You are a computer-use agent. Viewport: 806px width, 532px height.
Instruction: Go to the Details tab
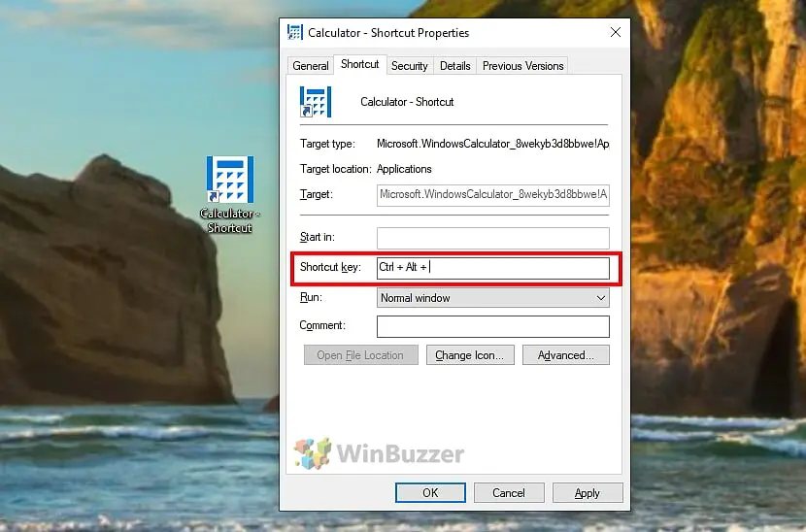(x=454, y=66)
